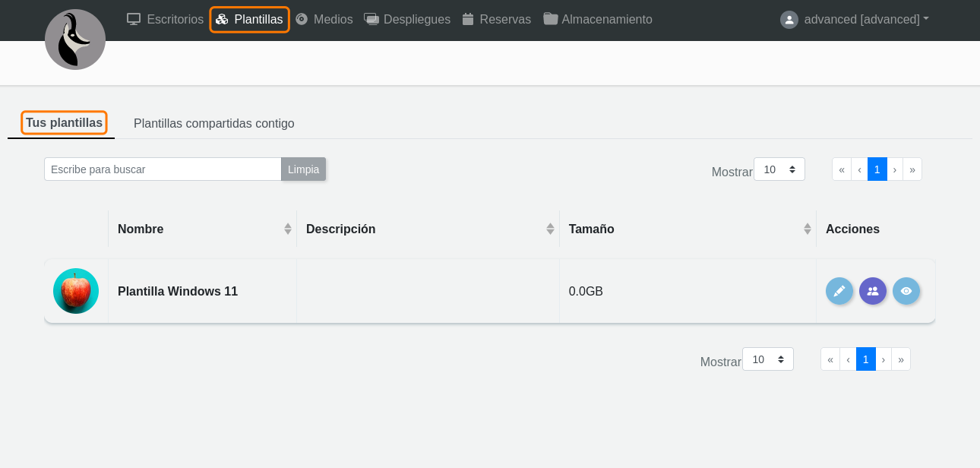
Task: Go to Medios section
Action: click(x=324, y=20)
